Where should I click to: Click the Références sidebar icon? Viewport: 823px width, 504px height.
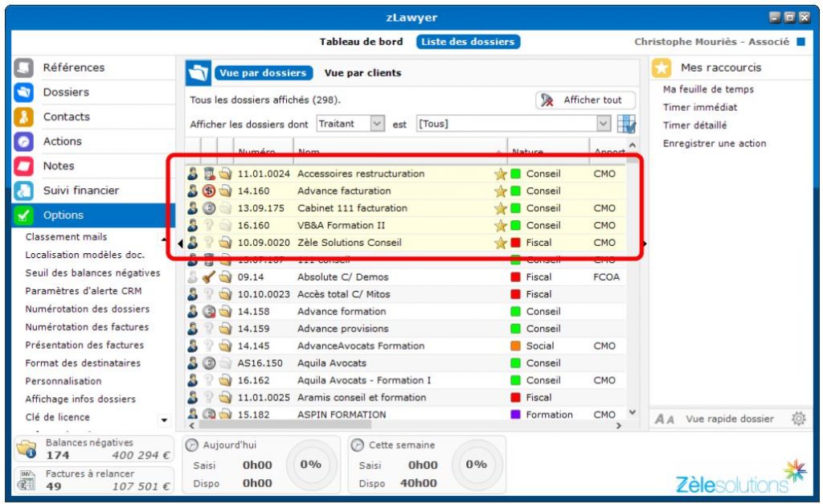tap(23, 68)
